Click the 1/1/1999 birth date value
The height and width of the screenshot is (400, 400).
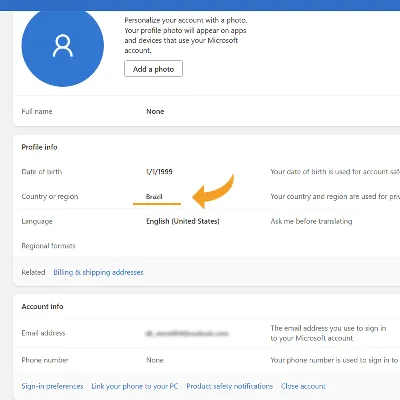[x=159, y=172]
